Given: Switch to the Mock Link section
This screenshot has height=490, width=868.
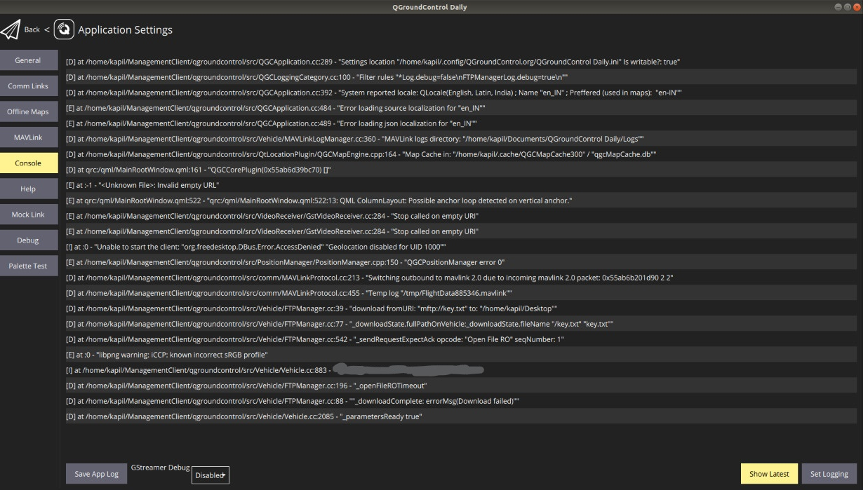Looking at the screenshot, I should [29, 214].
